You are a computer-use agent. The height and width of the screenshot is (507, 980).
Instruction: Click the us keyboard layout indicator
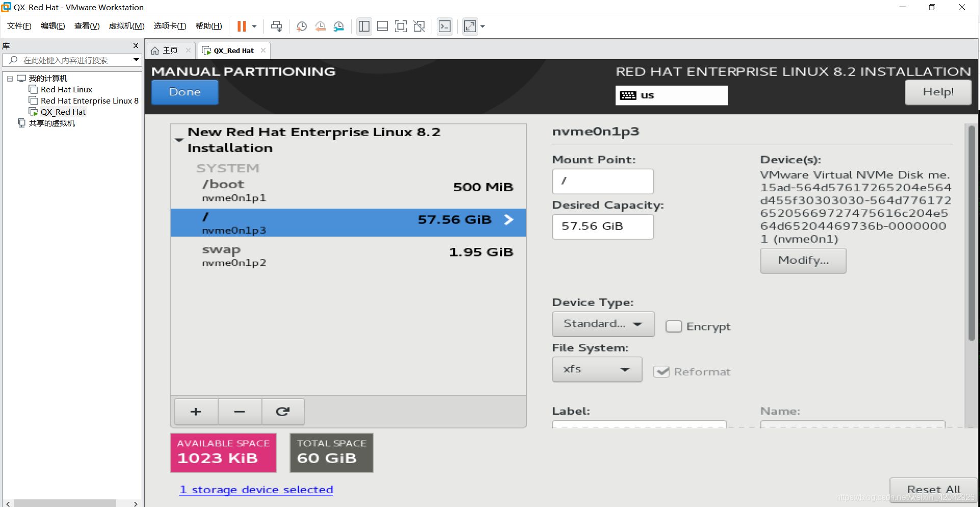pyautogui.click(x=671, y=95)
